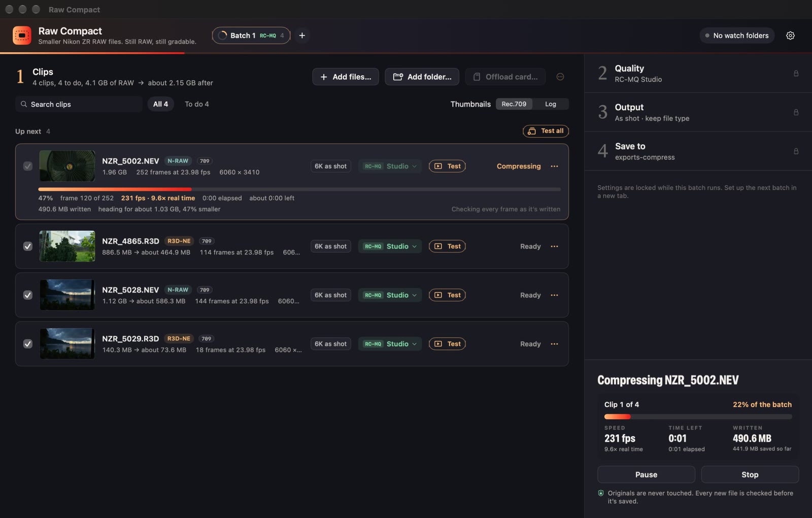This screenshot has width=812, height=518.
Task: Click the No watch folders pill
Action: point(737,36)
